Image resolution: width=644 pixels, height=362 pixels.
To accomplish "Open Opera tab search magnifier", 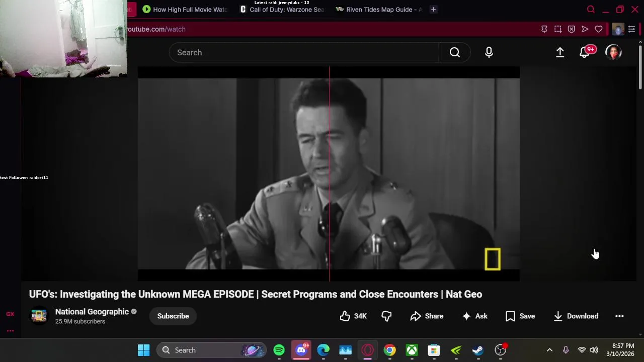I will [x=591, y=10].
